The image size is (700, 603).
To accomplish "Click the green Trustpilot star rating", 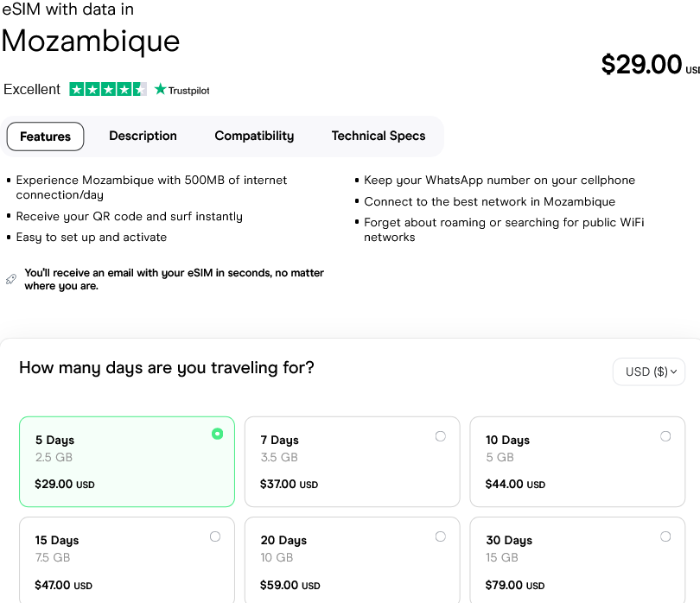I will (x=108, y=88).
